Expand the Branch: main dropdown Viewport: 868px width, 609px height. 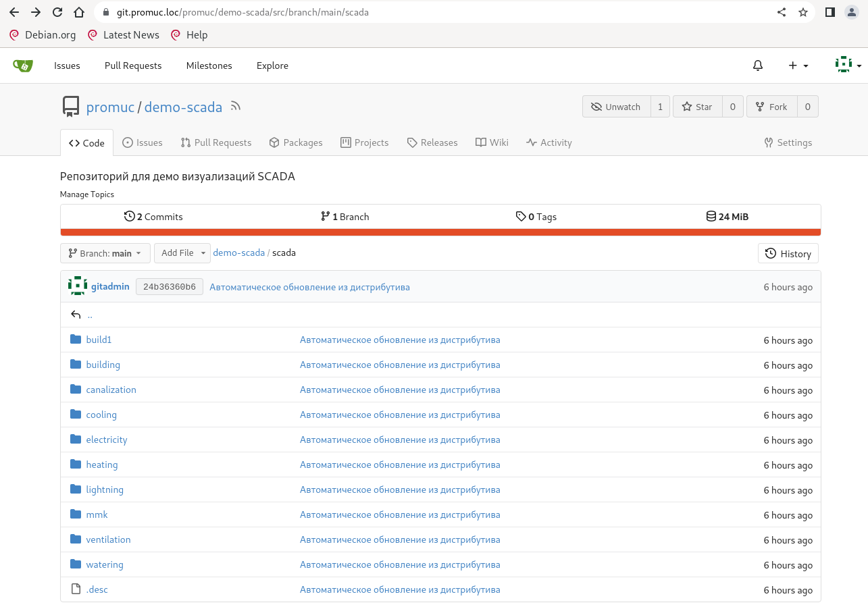point(105,253)
